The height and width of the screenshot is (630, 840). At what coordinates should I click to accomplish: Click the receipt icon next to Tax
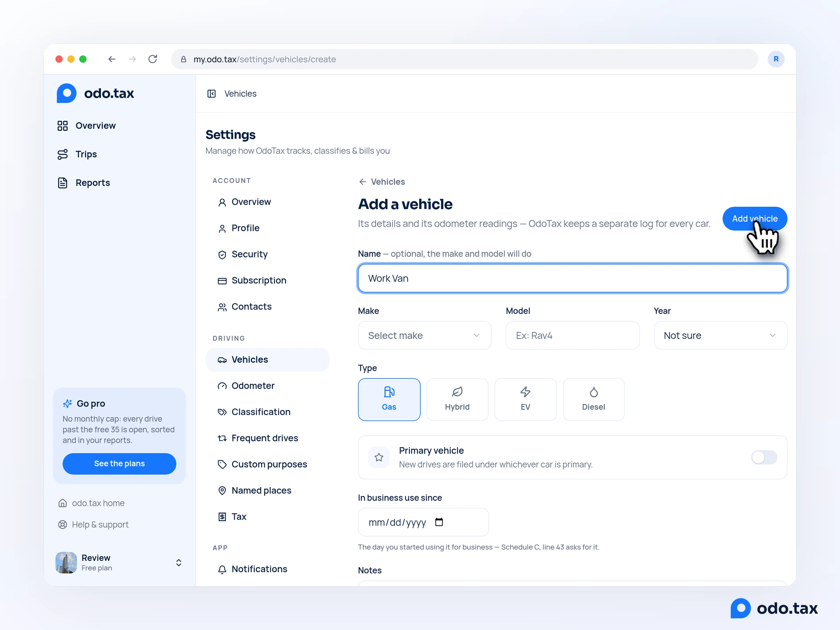pyautogui.click(x=222, y=517)
